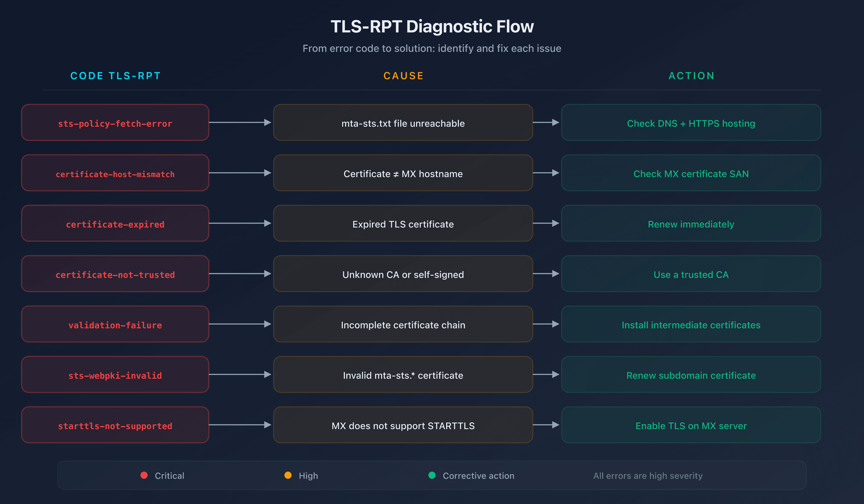
Task: Click the All errors are high severity note
Action: [648, 475]
